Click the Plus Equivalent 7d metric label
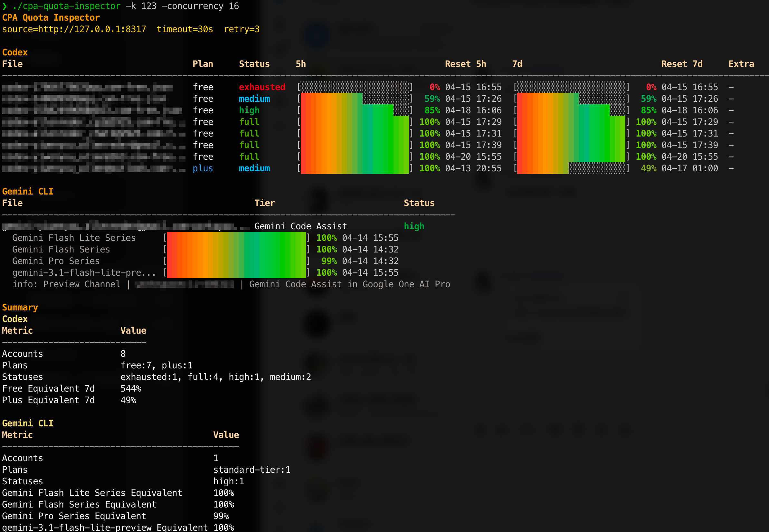The width and height of the screenshot is (769, 532). tap(48, 400)
